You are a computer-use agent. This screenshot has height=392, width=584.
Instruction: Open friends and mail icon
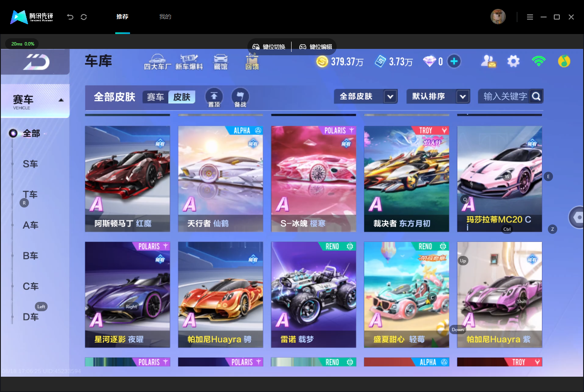(488, 62)
